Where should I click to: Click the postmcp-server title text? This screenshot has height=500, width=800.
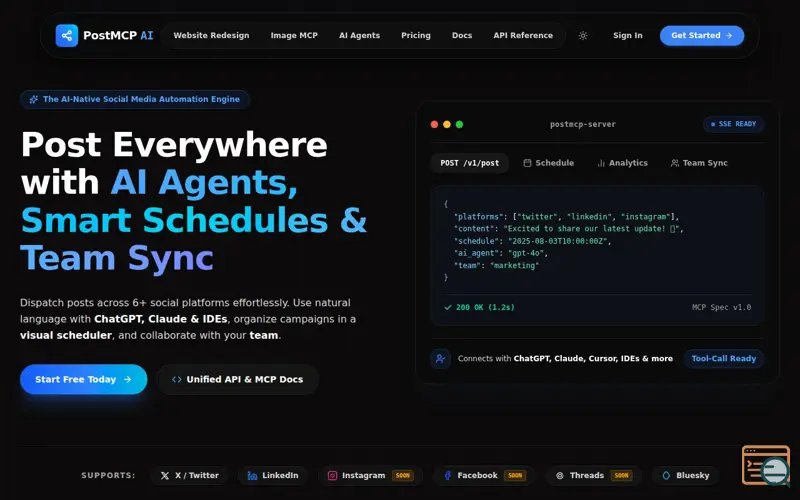(583, 124)
